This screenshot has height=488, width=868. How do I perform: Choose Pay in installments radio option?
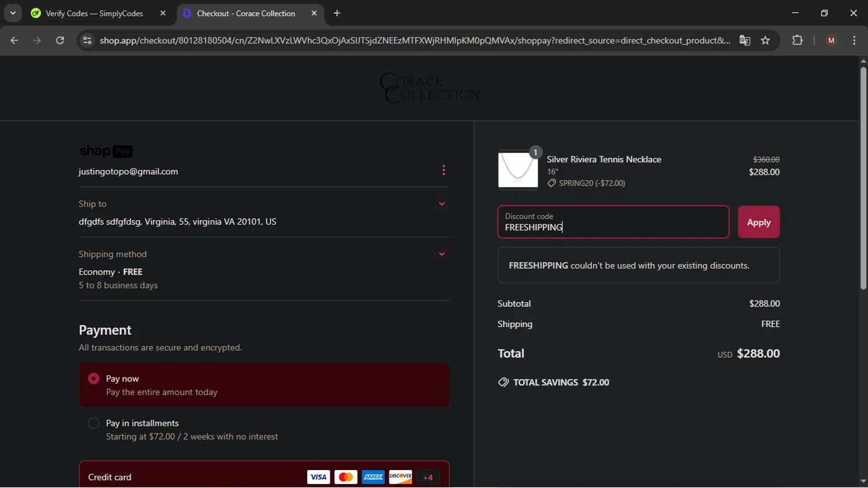[x=94, y=423]
